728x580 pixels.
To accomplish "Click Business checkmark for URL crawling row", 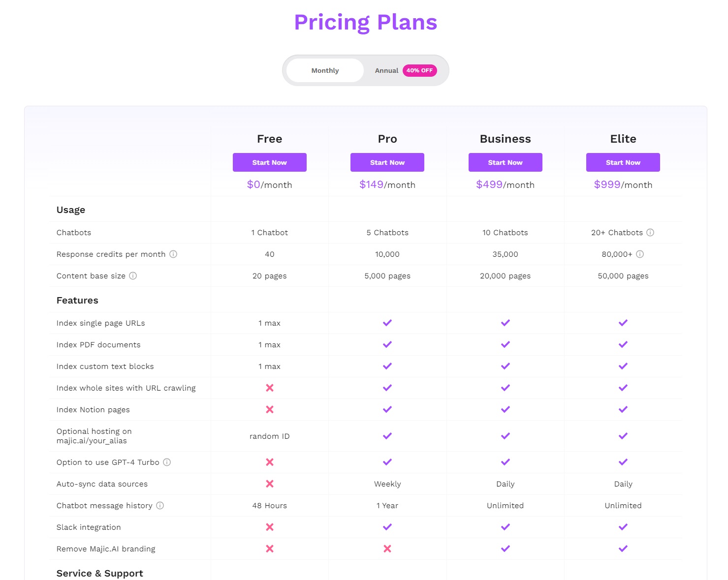I will (506, 388).
